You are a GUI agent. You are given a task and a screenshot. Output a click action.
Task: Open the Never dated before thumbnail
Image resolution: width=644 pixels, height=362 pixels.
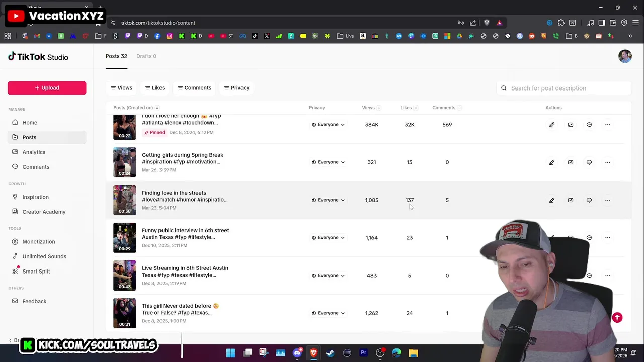124,313
